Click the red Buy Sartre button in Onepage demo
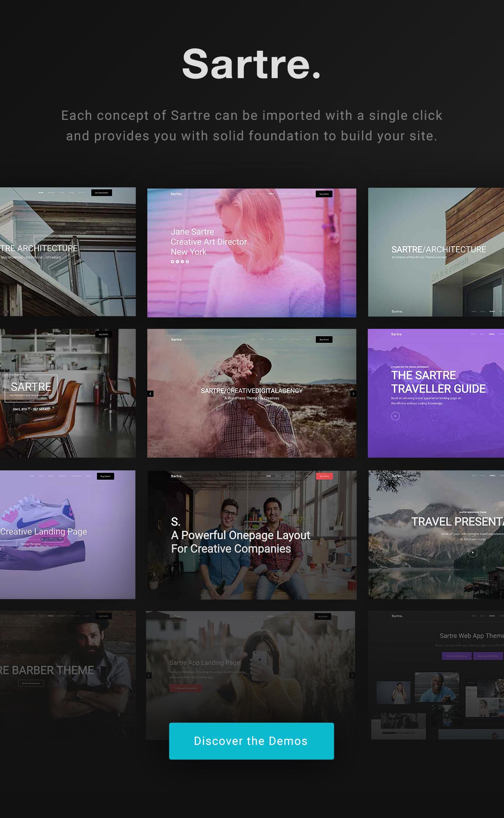The image size is (504, 818). pos(324,476)
